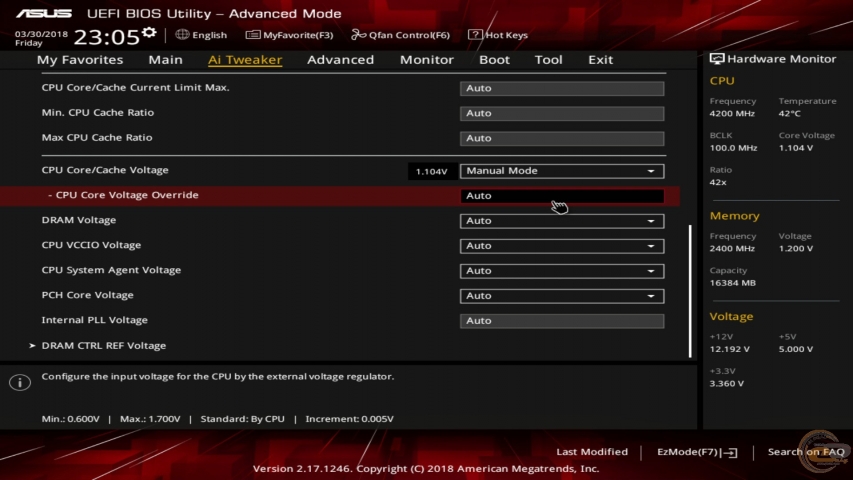The width and height of the screenshot is (853, 480).
Task: Click the 5.000 V reading
Action: (x=796, y=349)
